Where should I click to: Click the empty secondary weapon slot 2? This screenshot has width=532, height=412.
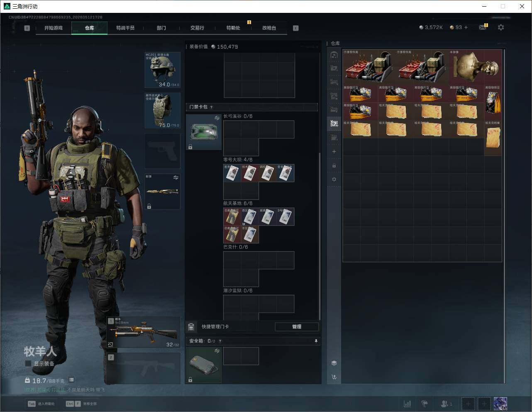143,368
